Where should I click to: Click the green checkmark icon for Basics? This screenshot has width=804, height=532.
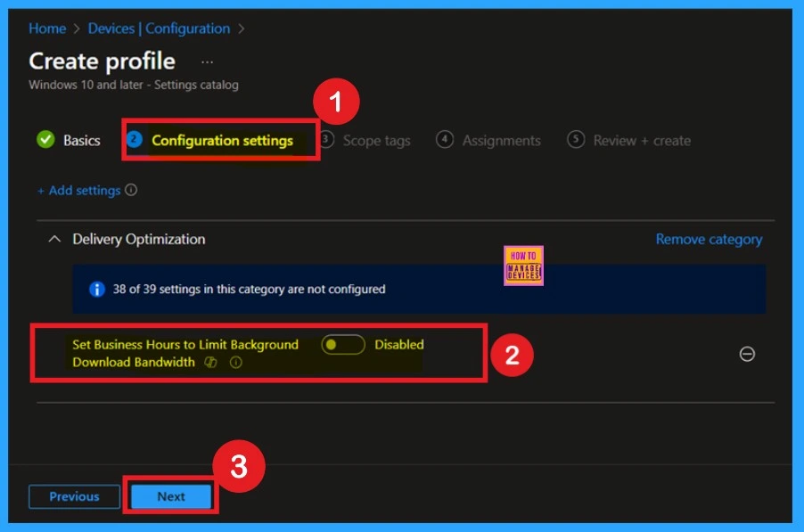pos(45,139)
